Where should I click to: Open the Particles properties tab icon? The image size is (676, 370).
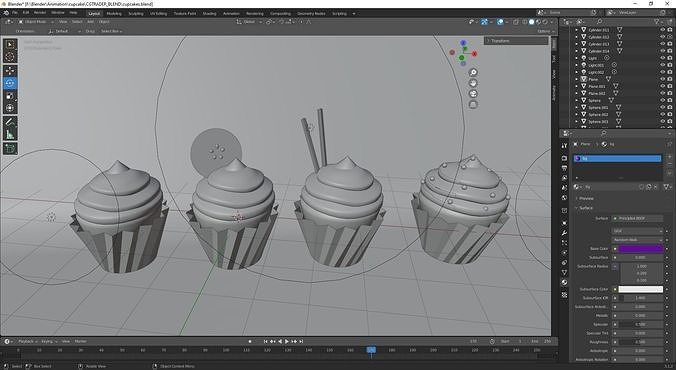point(564,243)
